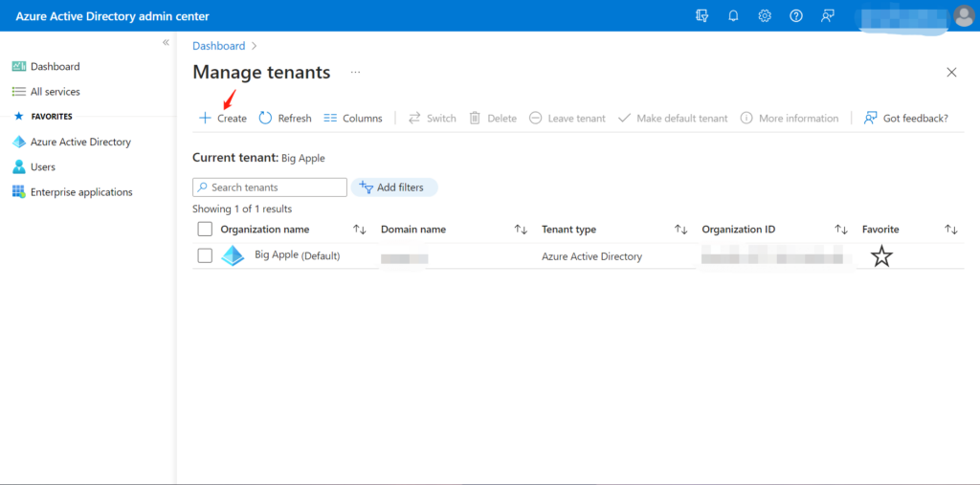980x485 pixels.
Task: Open the ellipsis menu beside Manage tenants
Action: pos(356,73)
